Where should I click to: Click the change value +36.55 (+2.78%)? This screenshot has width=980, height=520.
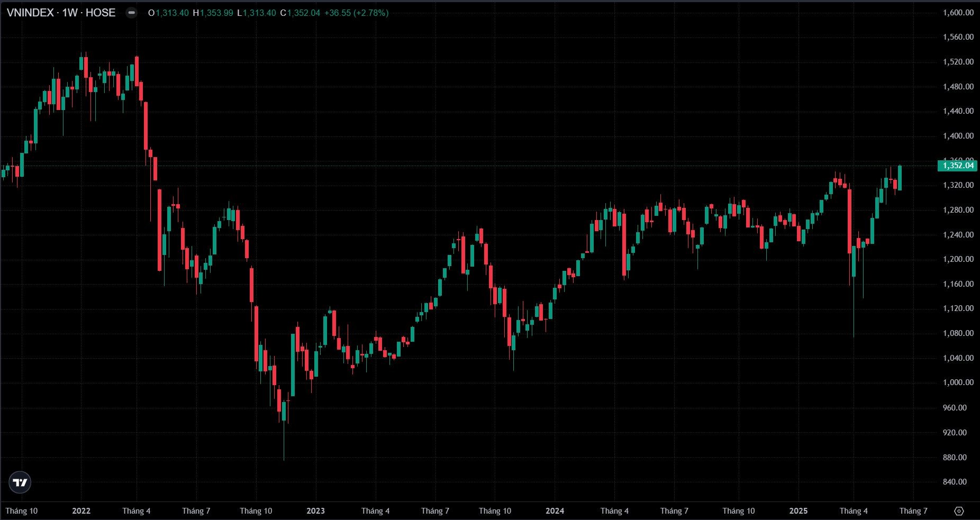coord(356,13)
